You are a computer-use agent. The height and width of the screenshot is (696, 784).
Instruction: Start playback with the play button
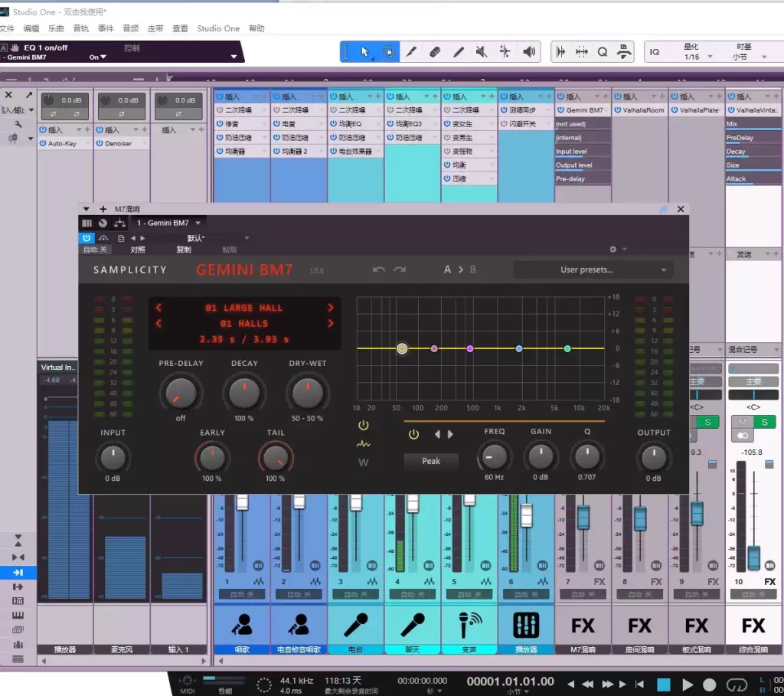[x=688, y=684]
